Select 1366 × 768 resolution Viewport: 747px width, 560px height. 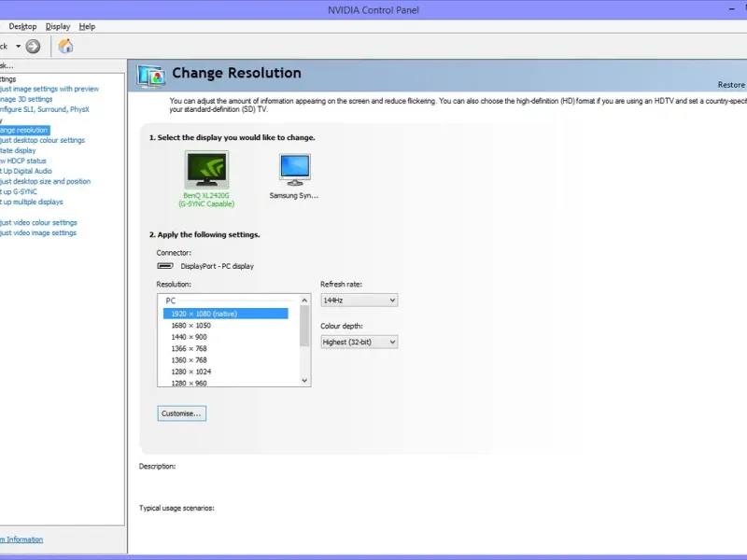[190, 348]
